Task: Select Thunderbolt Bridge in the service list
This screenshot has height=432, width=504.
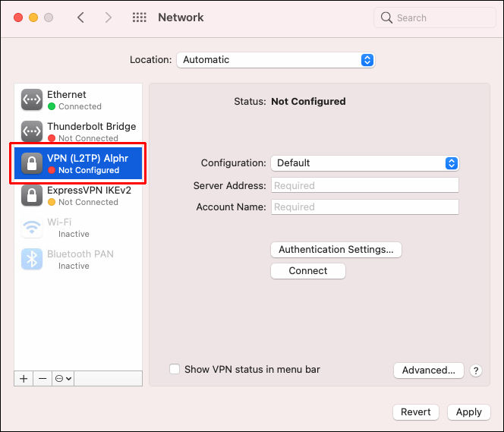Action: tap(78, 131)
